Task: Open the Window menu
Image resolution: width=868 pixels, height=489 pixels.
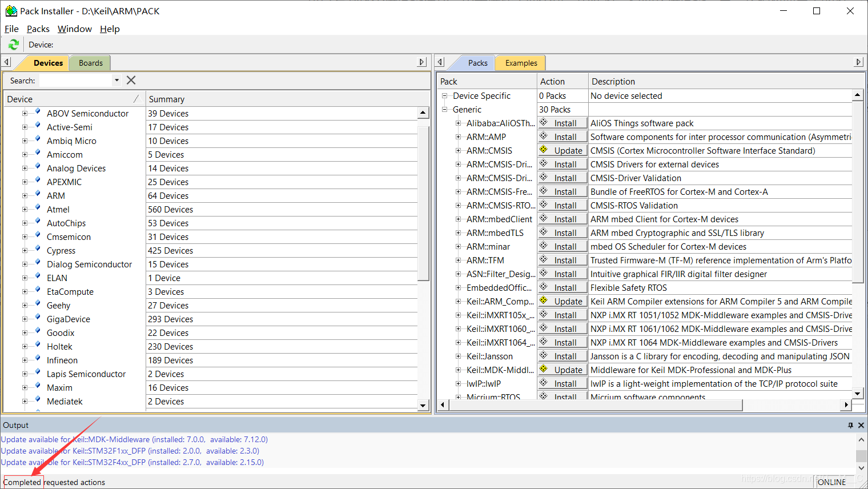Action: 75,29
